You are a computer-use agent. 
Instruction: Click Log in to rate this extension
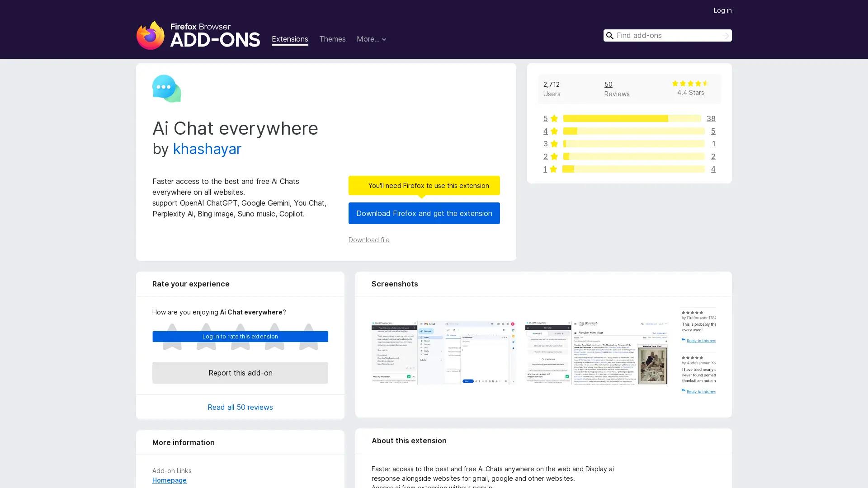(240, 336)
